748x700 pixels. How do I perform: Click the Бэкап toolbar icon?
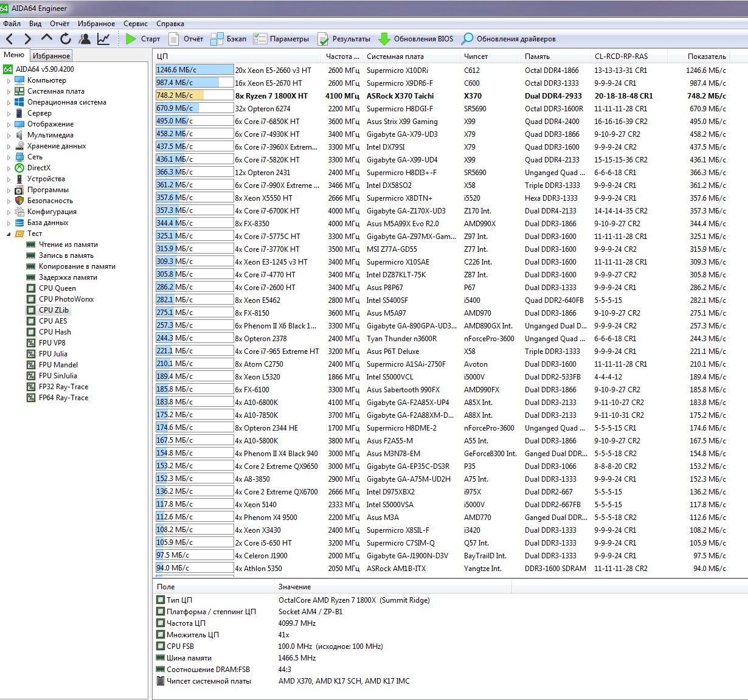click(x=217, y=39)
